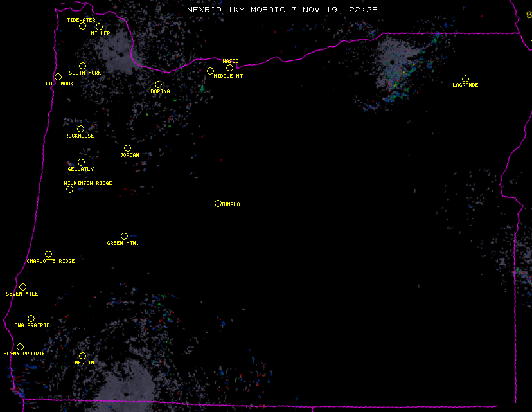The image size is (532, 412).
Task: Click the South Fork station circle
Action: (x=82, y=66)
